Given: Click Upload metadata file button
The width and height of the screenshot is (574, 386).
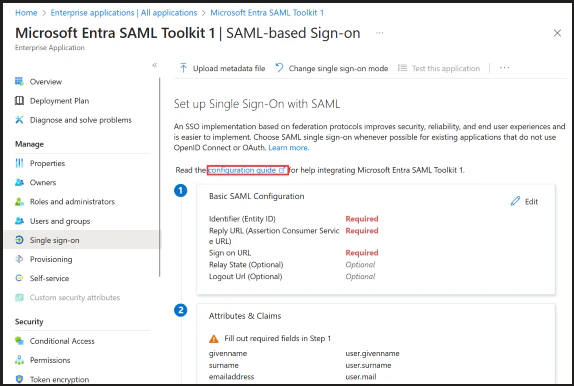Looking at the screenshot, I should (222, 68).
